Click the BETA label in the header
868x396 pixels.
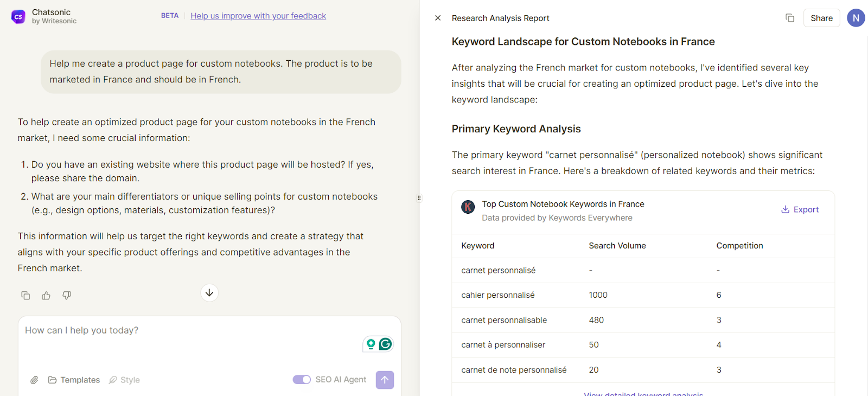[x=170, y=16]
